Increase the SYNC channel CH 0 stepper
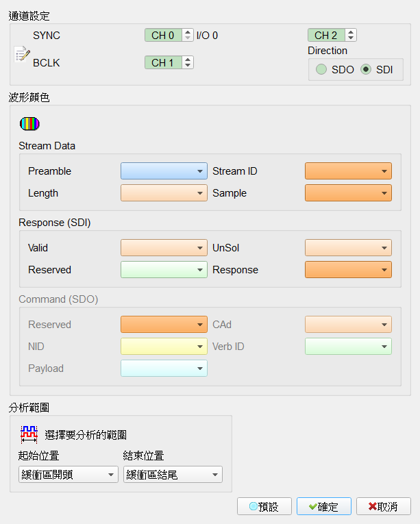This screenshot has width=420, height=524. click(188, 32)
